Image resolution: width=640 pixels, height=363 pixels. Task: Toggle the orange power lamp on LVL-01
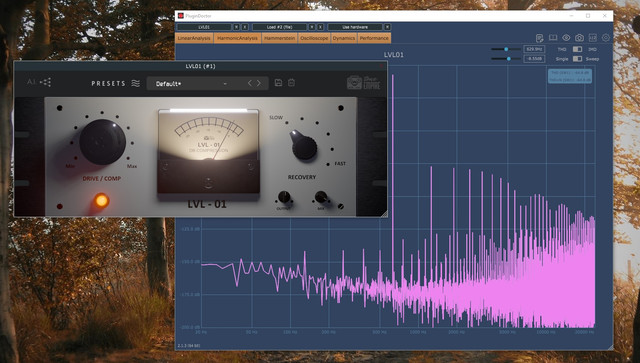coord(101,200)
